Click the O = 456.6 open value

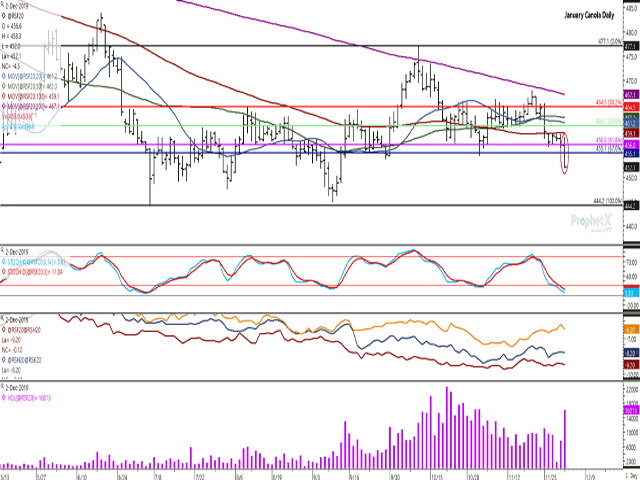[x=12, y=26]
